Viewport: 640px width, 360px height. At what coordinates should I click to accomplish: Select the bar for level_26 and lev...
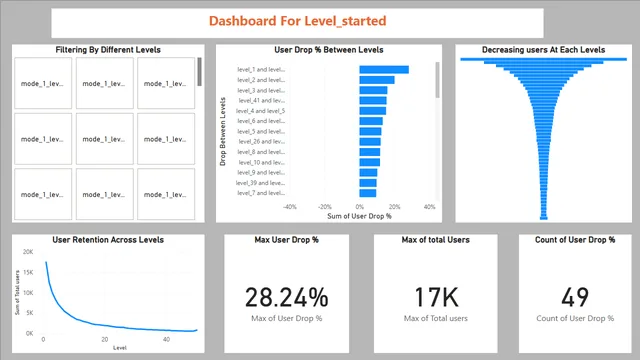[x=370, y=142]
